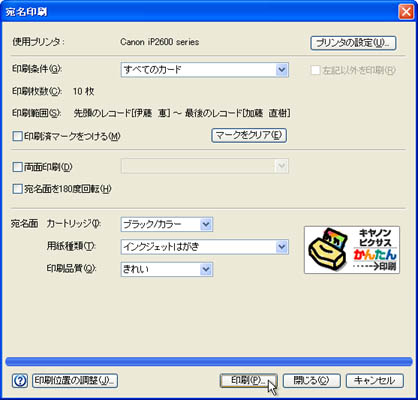Click the マークをクリア button
Image resolution: width=418 pixels, height=400 pixels.
point(249,135)
